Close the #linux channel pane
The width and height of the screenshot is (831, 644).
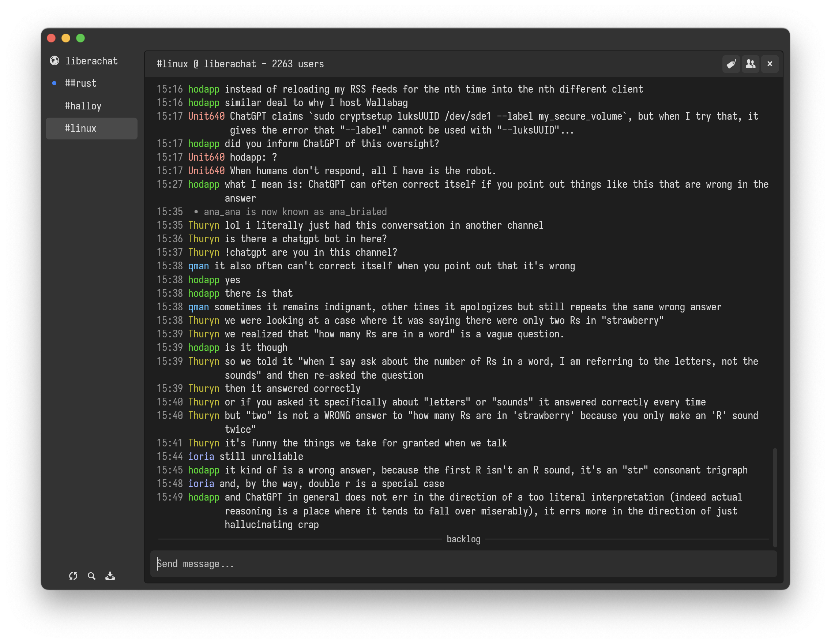point(770,64)
